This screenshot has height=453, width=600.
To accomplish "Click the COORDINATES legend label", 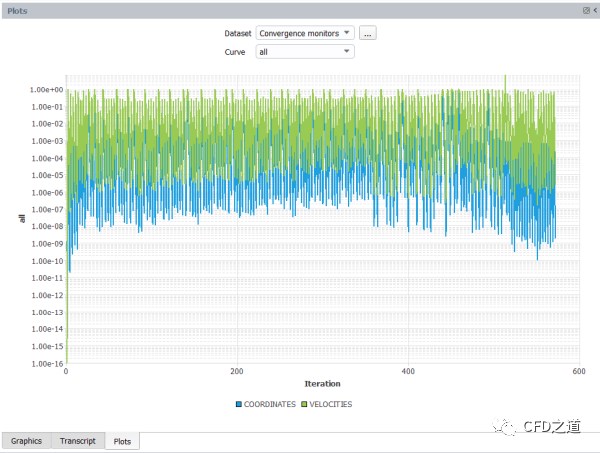I will (268, 405).
